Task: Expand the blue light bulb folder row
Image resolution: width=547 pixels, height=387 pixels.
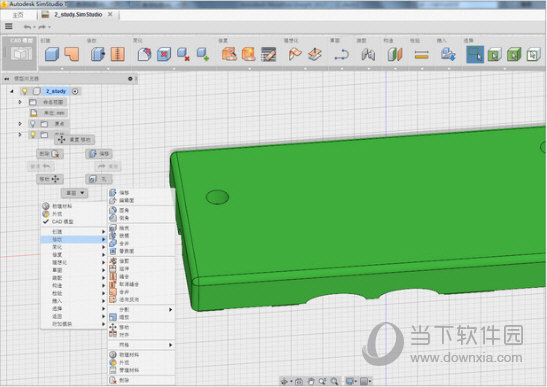Action: [20, 124]
